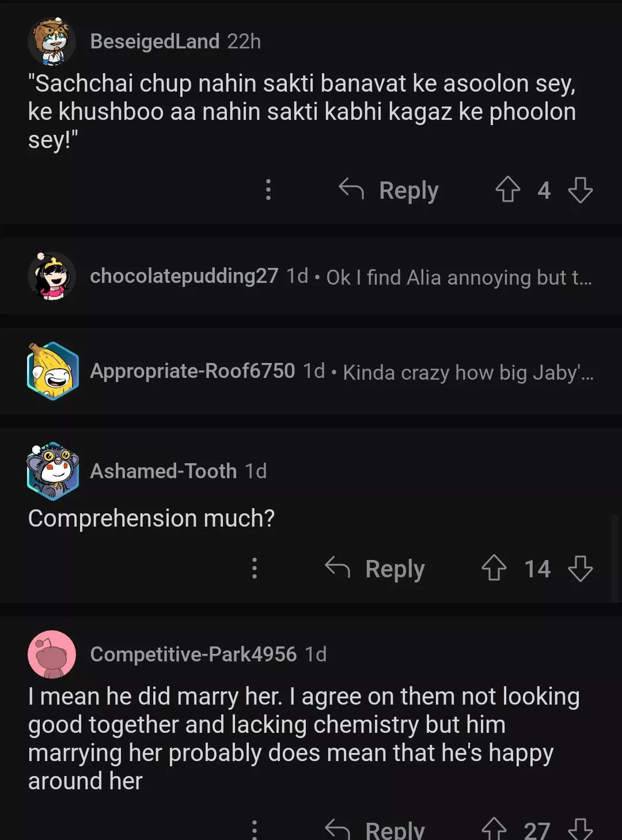622x840 pixels.
Task: Visit BeseigedLand's username link
Action: [154, 41]
